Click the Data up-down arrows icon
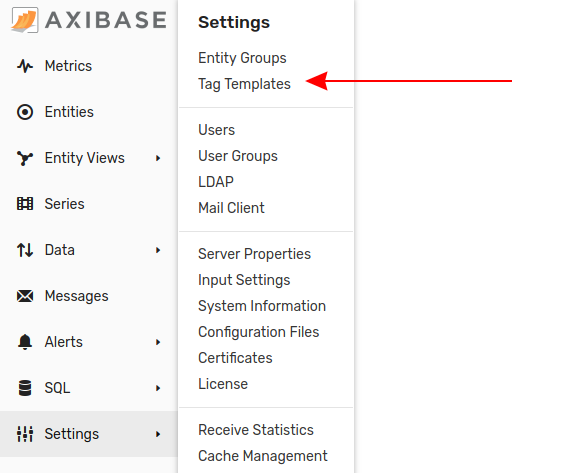Viewport: 580px width, 473px height. coord(25,250)
